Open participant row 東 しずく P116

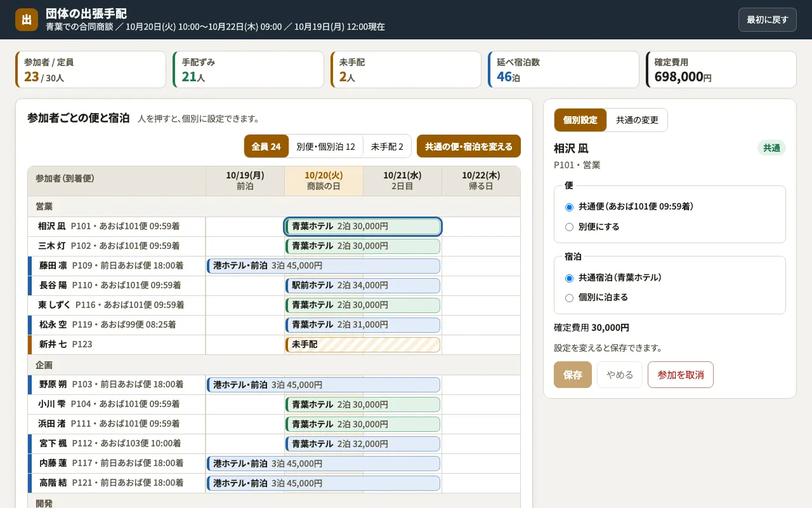click(x=117, y=305)
